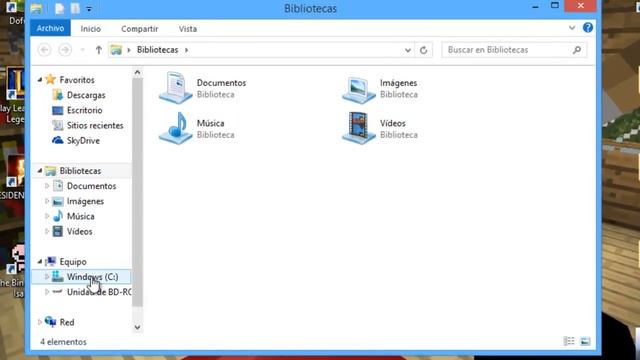640x360 pixels.
Task: Open the blue Help question icon
Action: tap(588, 28)
